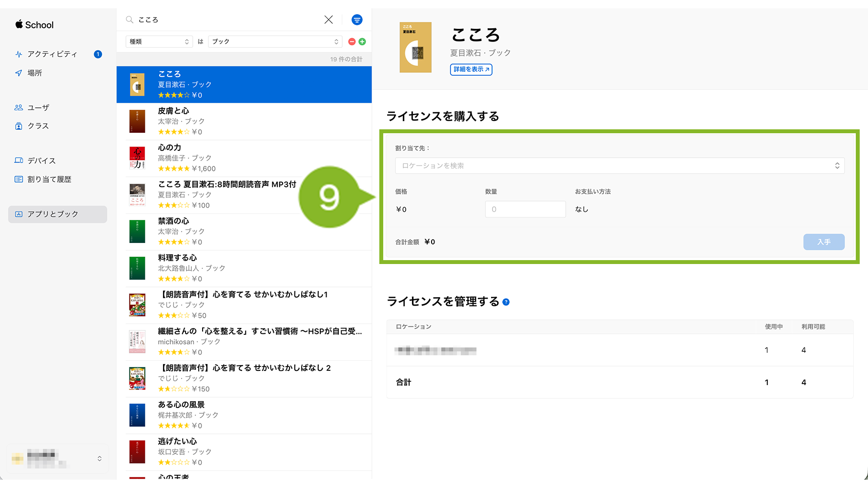The height and width of the screenshot is (488, 868).
Task: Click the 詳細を表示 link
Action: (471, 69)
